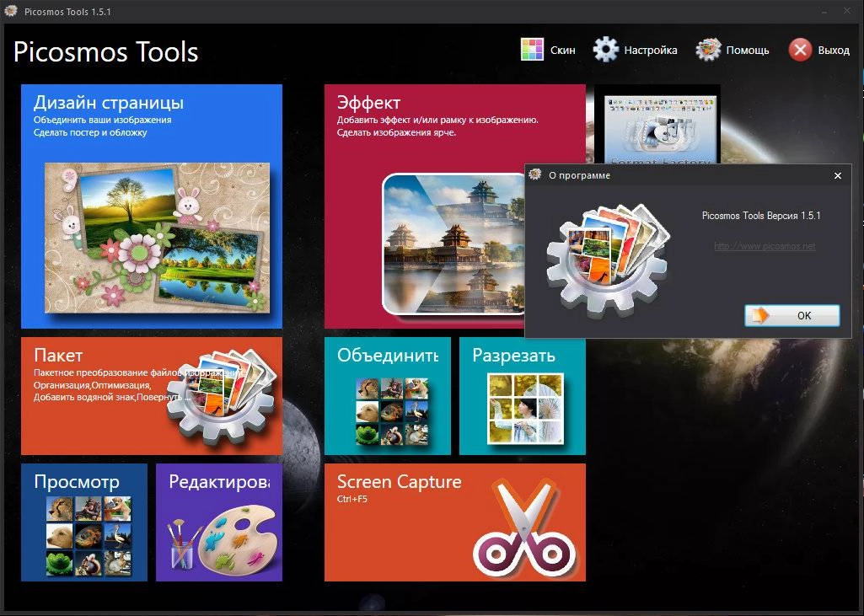Click 'Сделать изображения ярче.' text
This screenshot has width=864, height=616.
pyautogui.click(x=396, y=132)
